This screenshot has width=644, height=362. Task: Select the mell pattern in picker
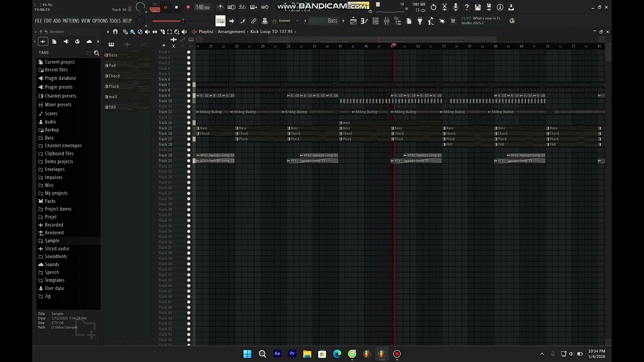coord(127,97)
